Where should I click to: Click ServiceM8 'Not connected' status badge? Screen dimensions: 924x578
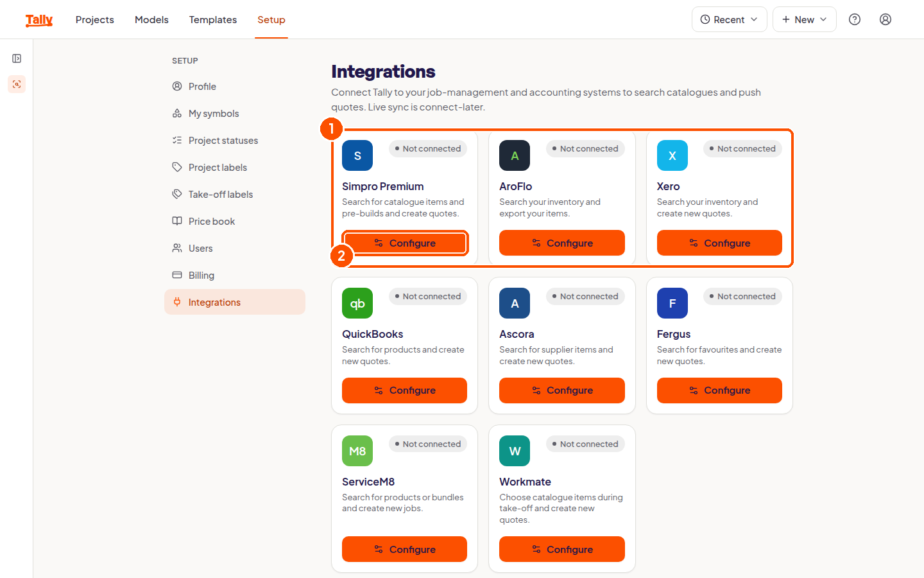[x=428, y=444]
